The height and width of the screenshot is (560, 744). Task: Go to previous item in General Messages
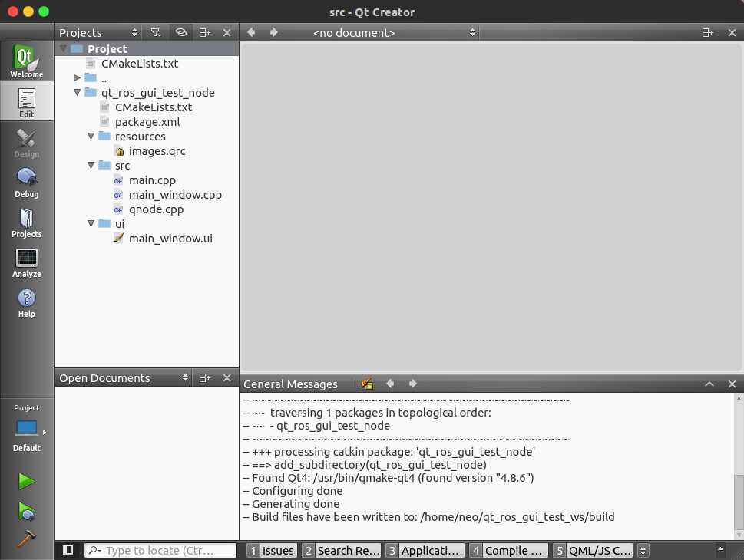pos(390,384)
